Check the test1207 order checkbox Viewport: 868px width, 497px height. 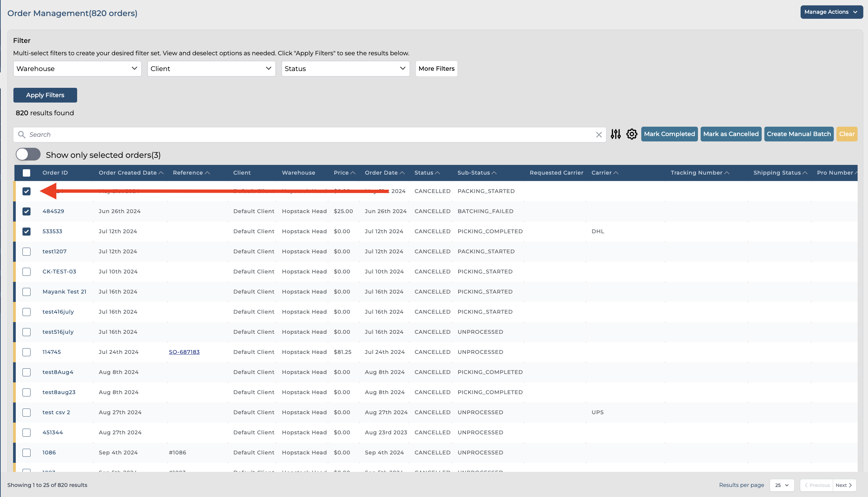pyautogui.click(x=26, y=252)
